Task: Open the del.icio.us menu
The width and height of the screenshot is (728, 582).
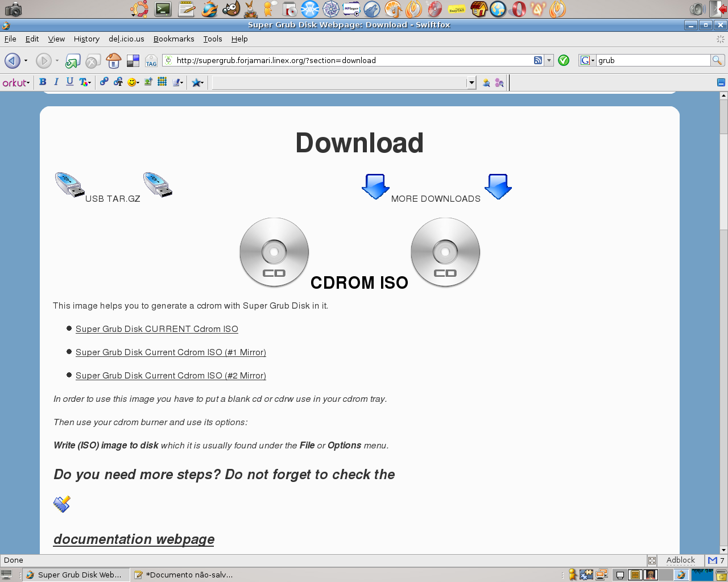Action: click(126, 39)
